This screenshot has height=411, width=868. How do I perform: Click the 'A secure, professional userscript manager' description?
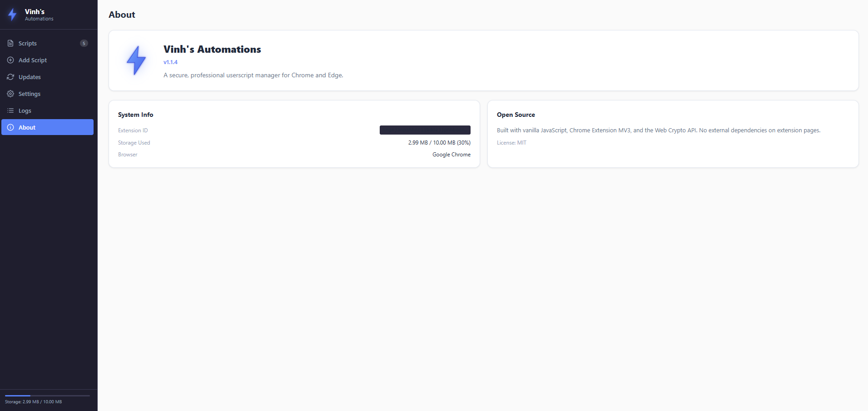click(x=253, y=75)
